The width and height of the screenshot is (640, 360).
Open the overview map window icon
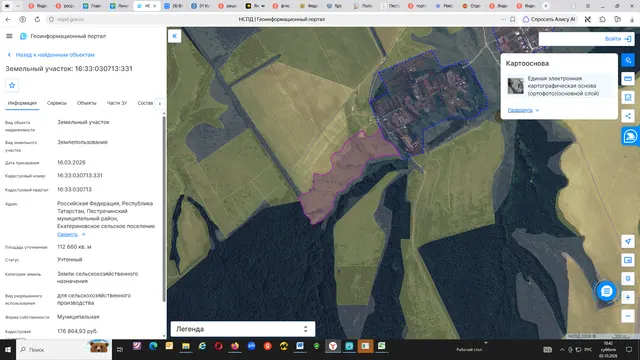tap(628, 260)
